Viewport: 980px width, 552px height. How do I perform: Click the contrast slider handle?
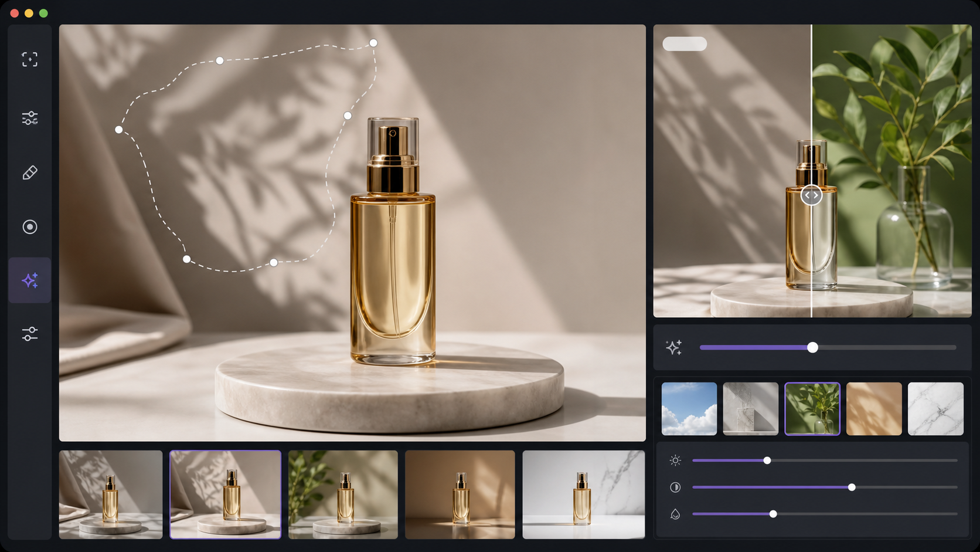(852, 487)
